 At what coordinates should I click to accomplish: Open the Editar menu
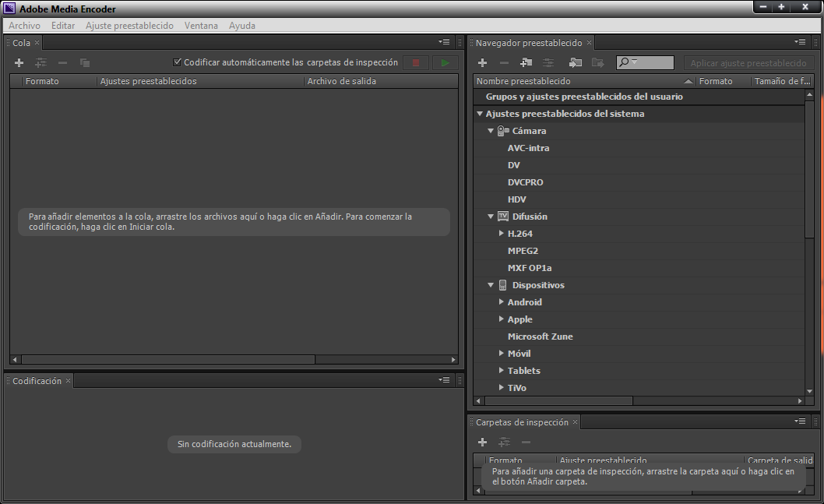[63, 25]
